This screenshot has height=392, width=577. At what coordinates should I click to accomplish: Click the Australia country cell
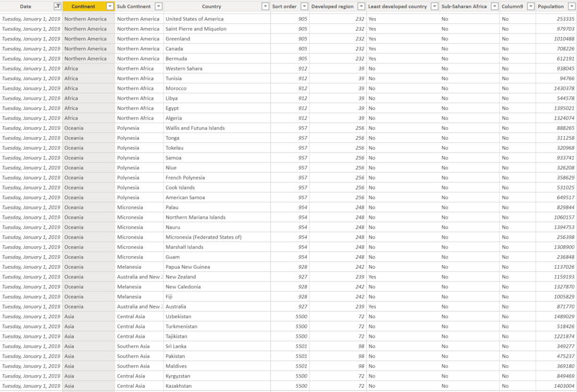217,307
